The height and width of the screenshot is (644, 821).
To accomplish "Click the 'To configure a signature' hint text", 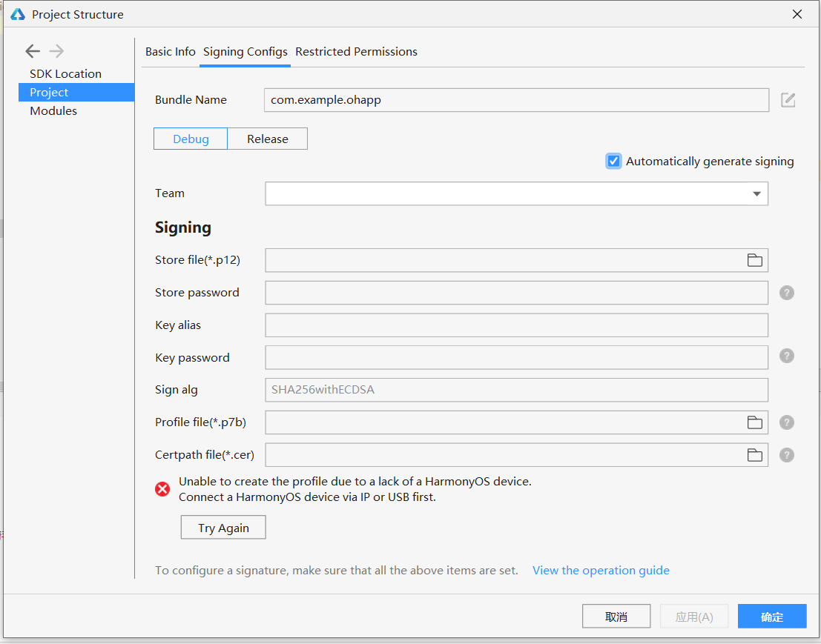I will point(337,570).
